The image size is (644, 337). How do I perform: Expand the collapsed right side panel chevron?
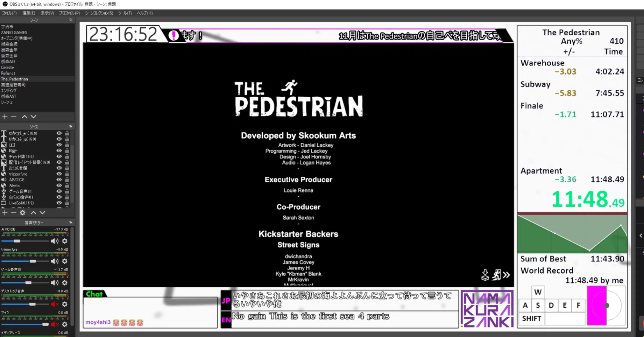click(641, 236)
